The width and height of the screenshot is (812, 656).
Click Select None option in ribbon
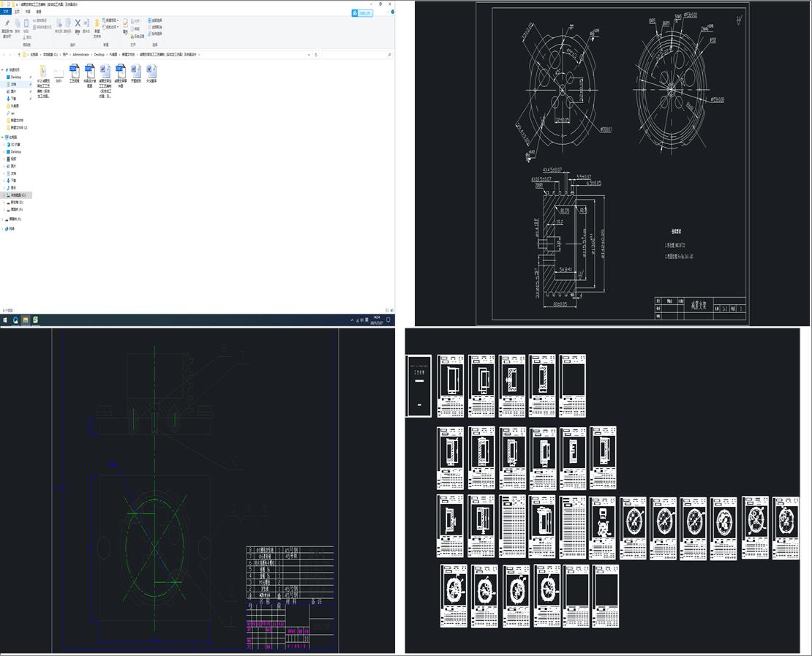155,26
